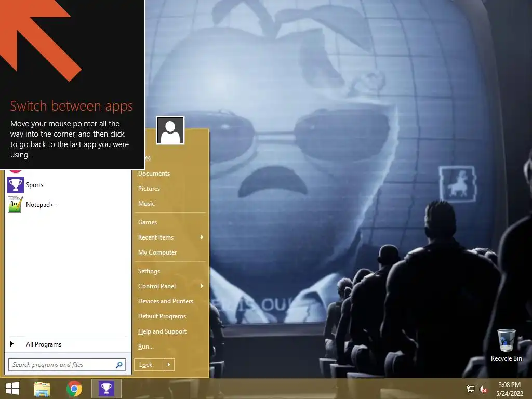This screenshot has width=532, height=399.
Task: Click Control Panel label
Action: pyautogui.click(x=157, y=286)
